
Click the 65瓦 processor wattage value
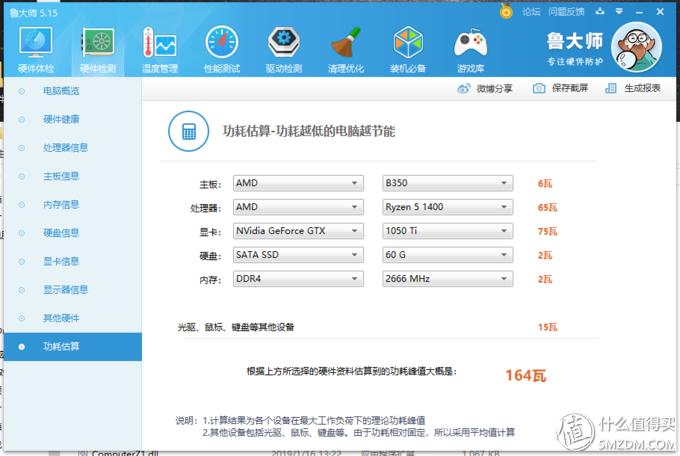[x=547, y=207]
